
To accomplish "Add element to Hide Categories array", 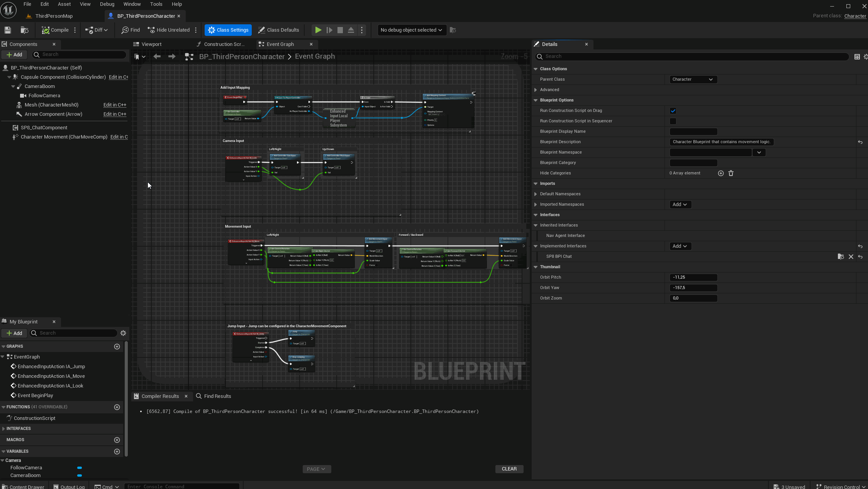I will [721, 173].
